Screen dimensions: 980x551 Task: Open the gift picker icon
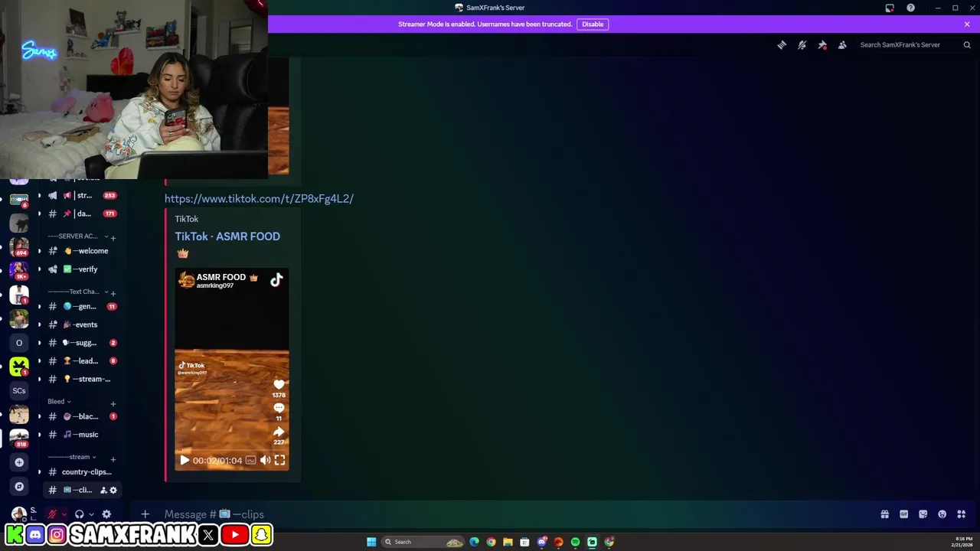pos(884,514)
